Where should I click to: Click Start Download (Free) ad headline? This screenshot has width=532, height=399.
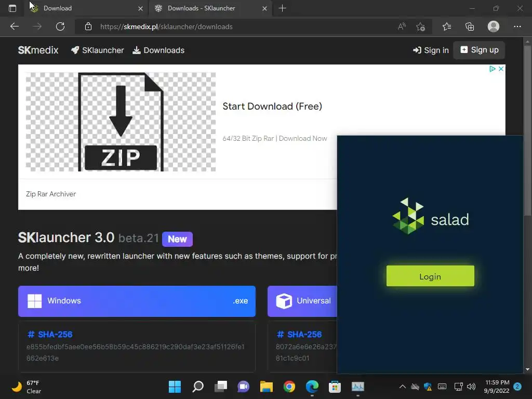[x=272, y=106]
